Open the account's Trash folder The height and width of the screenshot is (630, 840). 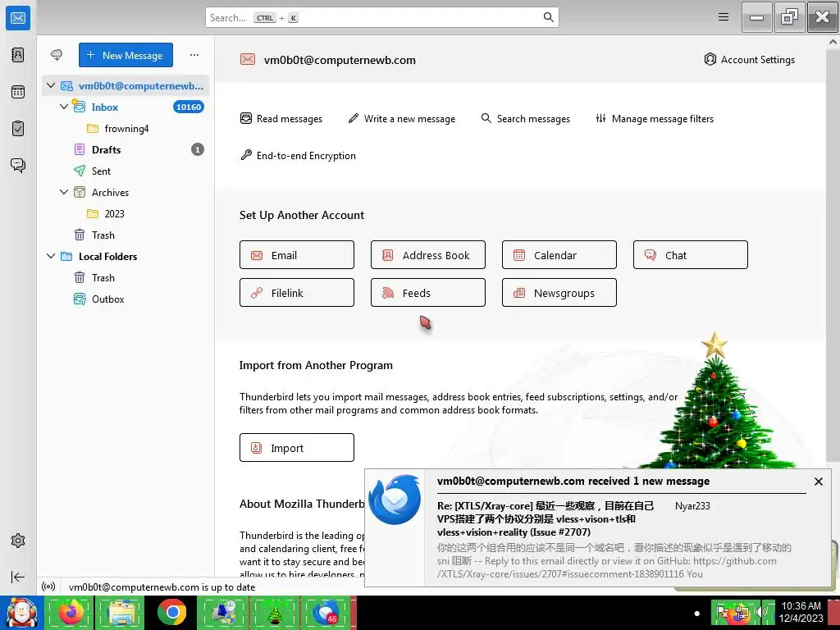[126, 235]
